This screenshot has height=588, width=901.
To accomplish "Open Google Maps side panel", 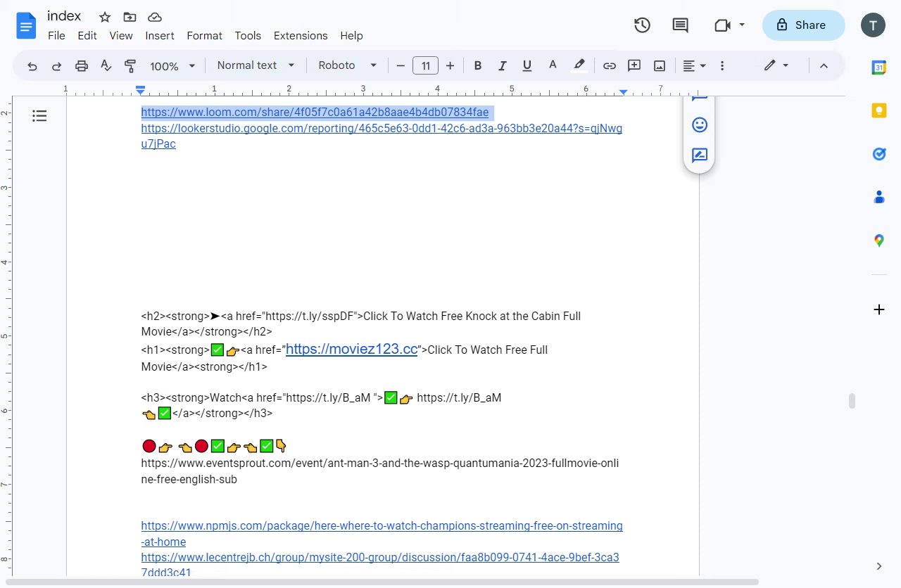I will coord(878,241).
